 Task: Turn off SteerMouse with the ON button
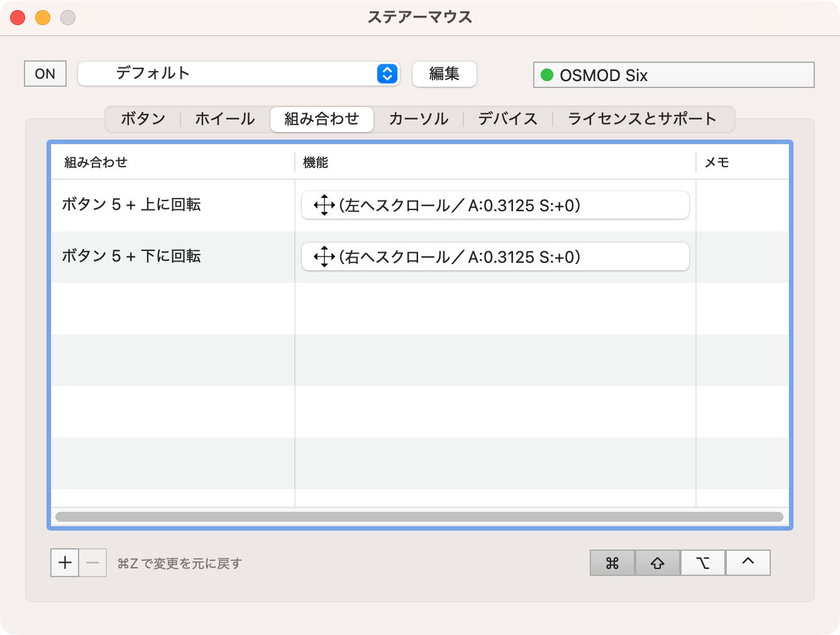tap(45, 74)
